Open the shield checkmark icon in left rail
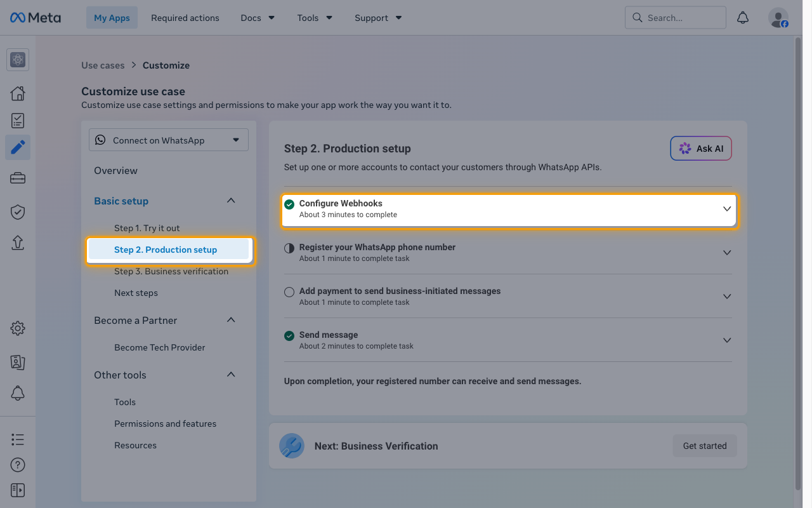The width and height of the screenshot is (812, 508). 18,211
